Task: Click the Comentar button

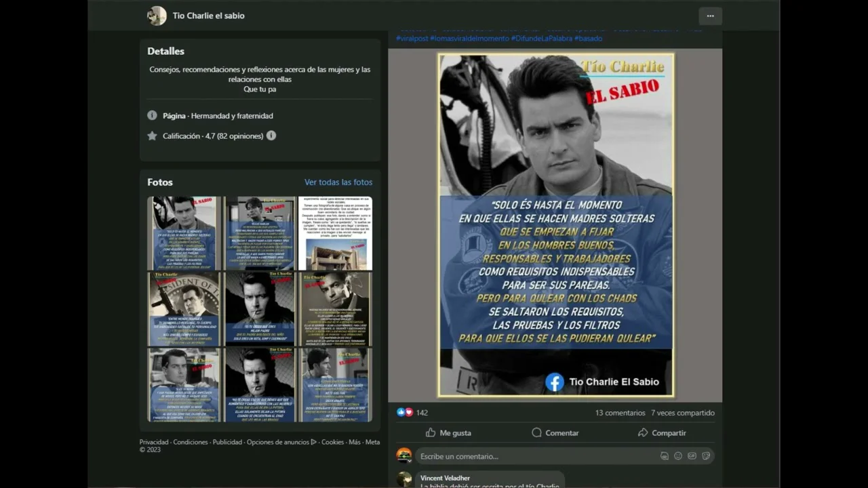Action: pos(555,432)
